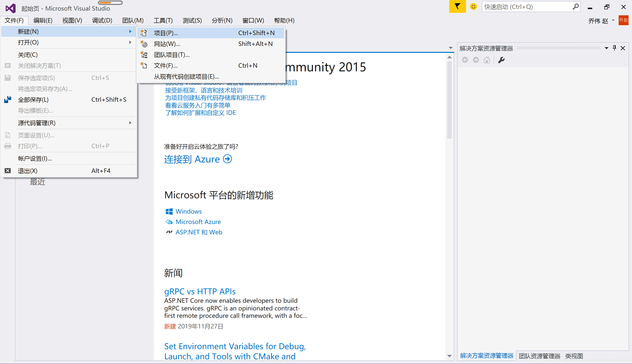Screen dimensions: 632x364
Task: Click the circled arrow next to 连接到 Azure
Action: coord(227,159)
